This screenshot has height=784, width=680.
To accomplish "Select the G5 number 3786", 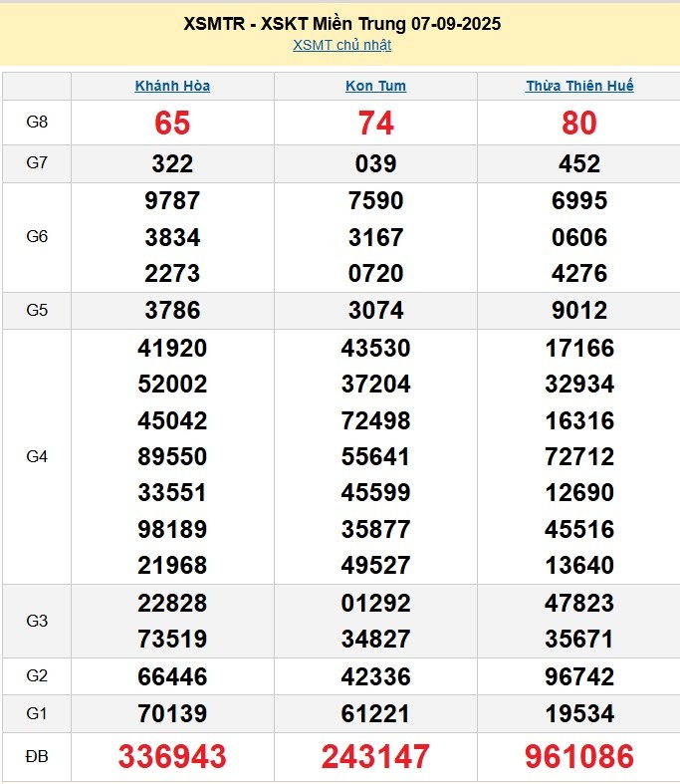I will pyautogui.click(x=172, y=310).
